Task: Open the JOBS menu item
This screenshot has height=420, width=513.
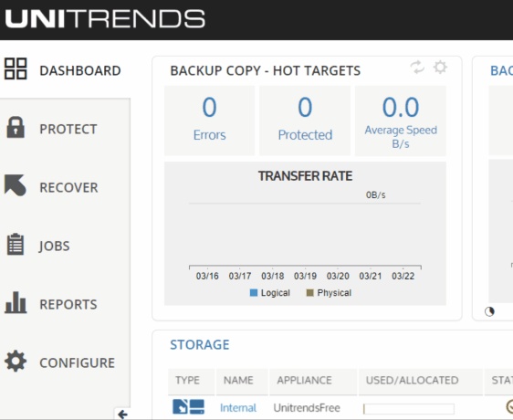Action: [54, 246]
